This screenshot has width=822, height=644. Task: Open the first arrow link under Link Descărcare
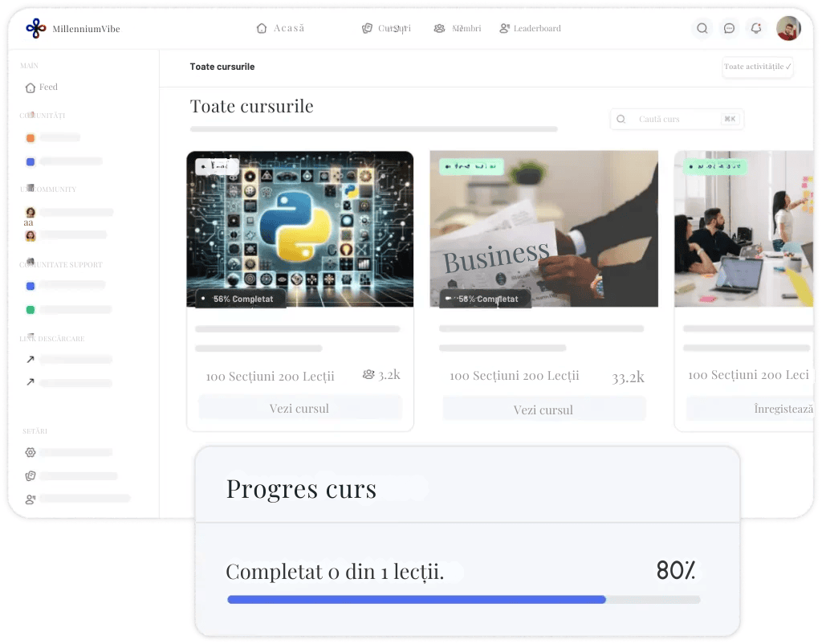31,360
